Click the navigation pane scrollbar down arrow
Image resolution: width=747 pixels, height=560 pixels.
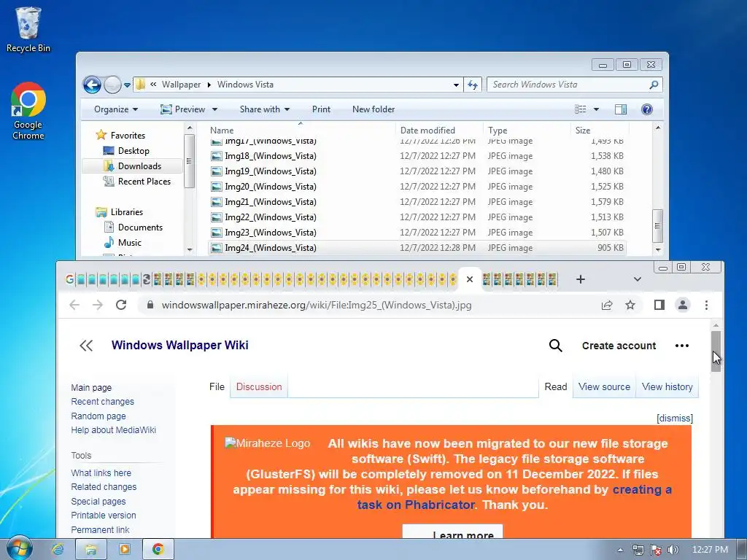pos(190,249)
